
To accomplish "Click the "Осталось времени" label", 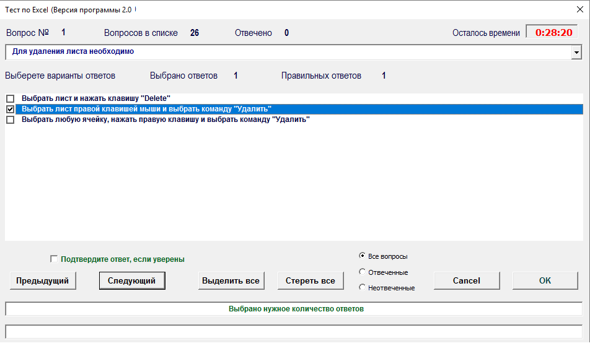I will 486,33.
